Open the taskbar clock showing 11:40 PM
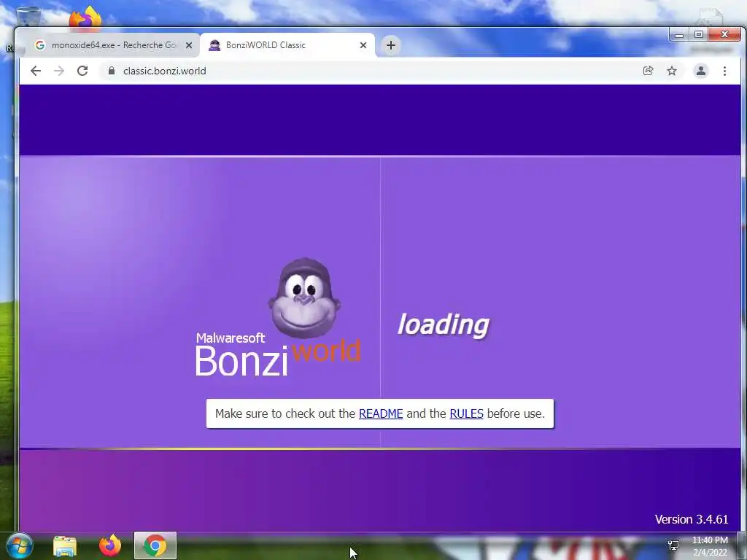Screen dimensions: 747x560 coord(710,546)
